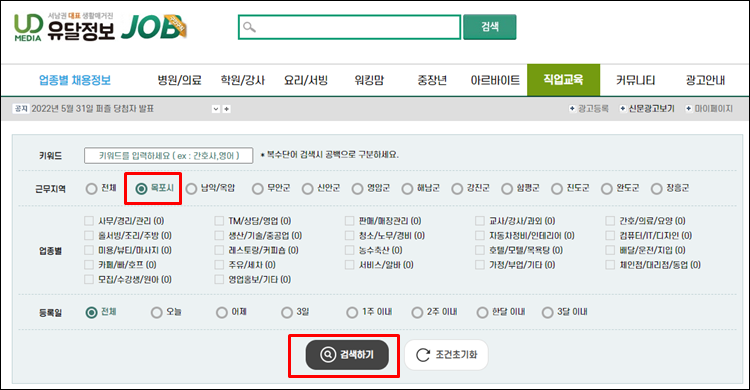Select 한달 이내 for 등록일
The image size is (750, 390).
(x=482, y=312)
